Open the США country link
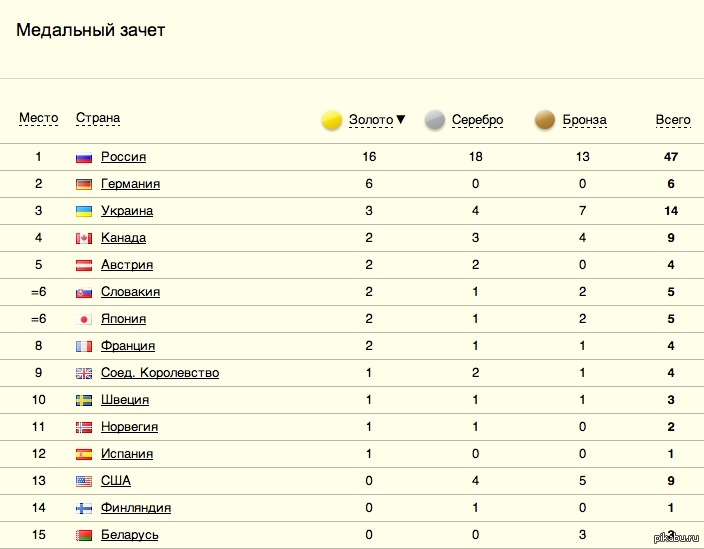 (116, 480)
